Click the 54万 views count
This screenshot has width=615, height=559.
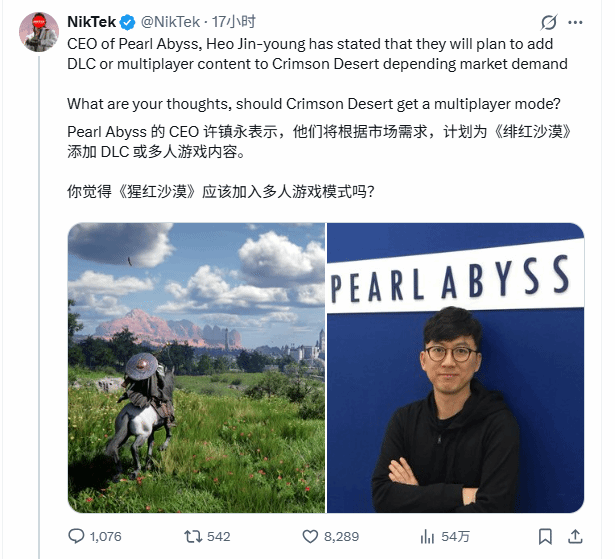455,536
